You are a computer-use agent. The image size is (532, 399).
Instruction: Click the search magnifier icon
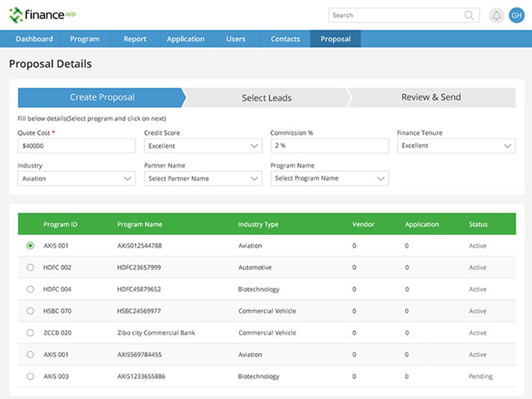pos(469,16)
